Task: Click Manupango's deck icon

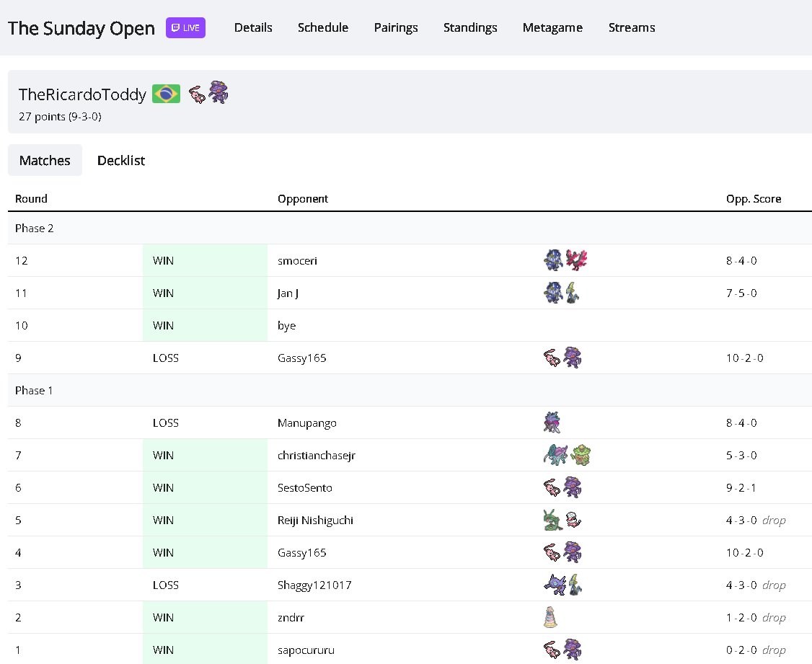Action: 552,422
